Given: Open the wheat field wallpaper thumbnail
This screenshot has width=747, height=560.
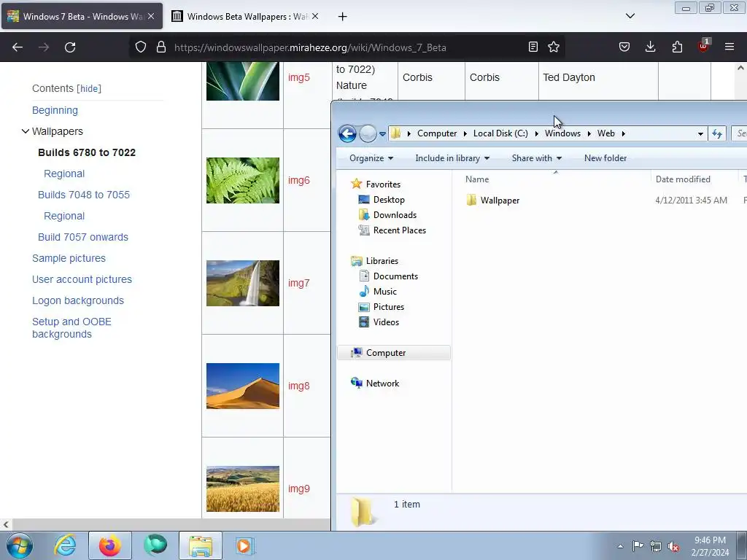Looking at the screenshot, I should tap(242, 489).
